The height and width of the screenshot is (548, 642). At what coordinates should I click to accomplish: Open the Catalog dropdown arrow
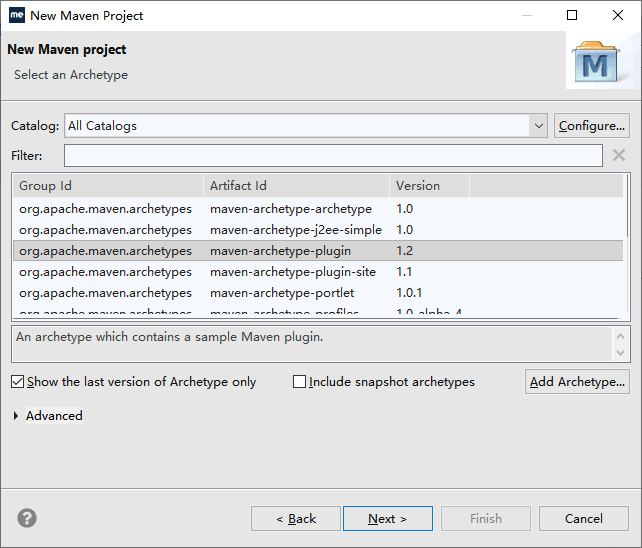pyautogui.click(x=538, y=126)
